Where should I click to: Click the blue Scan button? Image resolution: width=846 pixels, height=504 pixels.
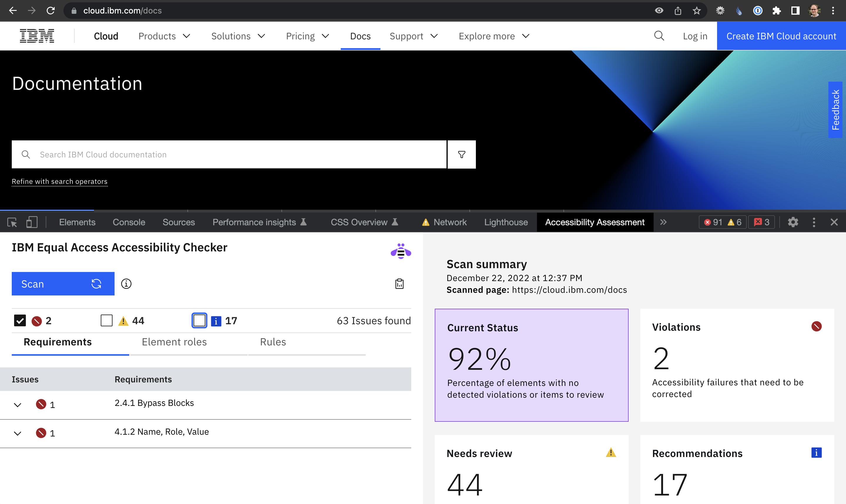[x=63, y=284]
